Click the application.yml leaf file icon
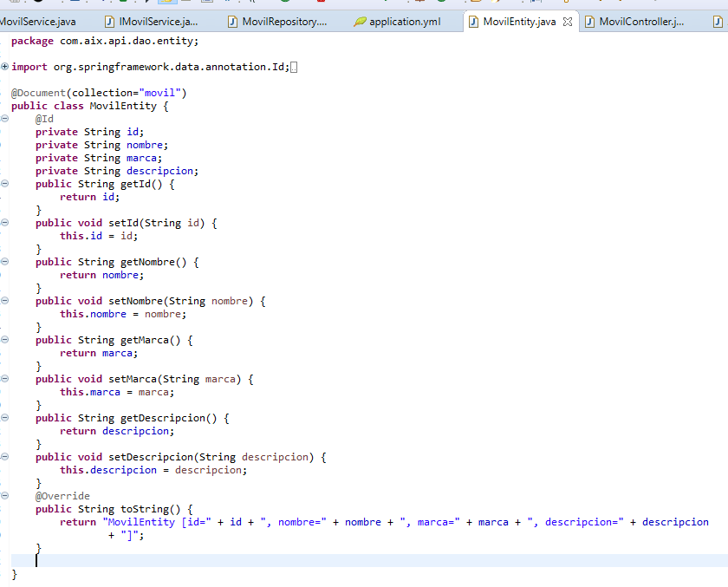Image resolution: width=728 pixels, height=587 pixels. coord(360,22)
